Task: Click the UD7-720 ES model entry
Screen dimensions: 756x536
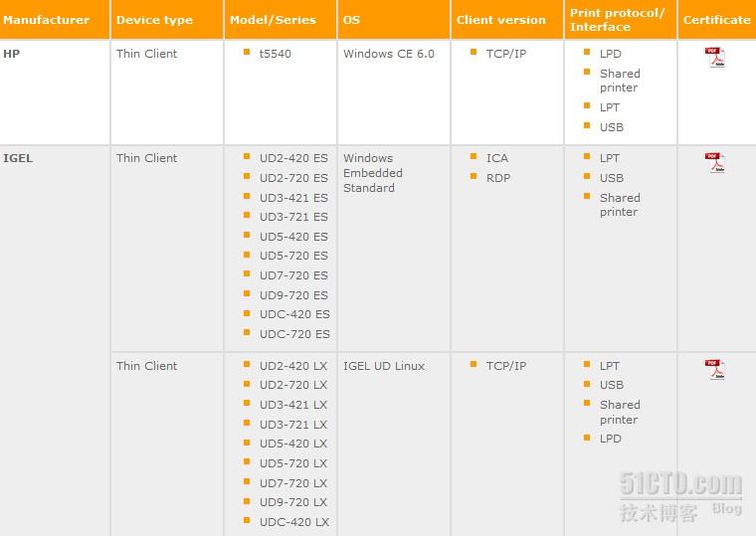Action: point(293,275)
